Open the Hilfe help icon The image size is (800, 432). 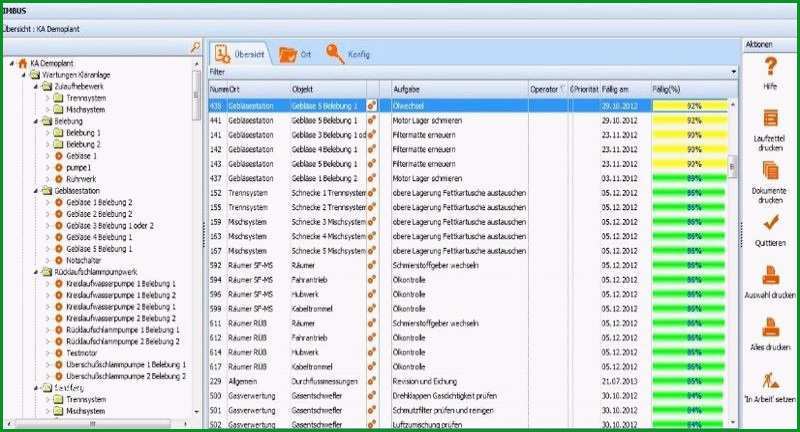[x=770, y=67]
